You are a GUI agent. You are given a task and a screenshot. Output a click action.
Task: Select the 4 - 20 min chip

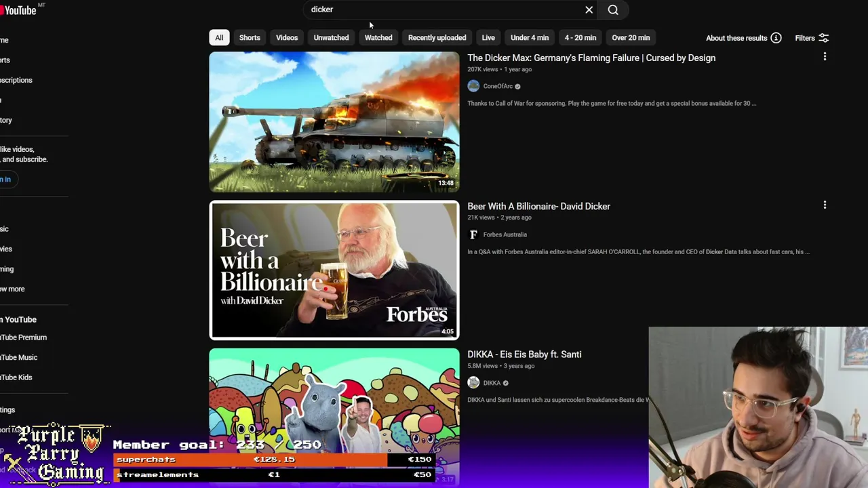click(580, 38)
